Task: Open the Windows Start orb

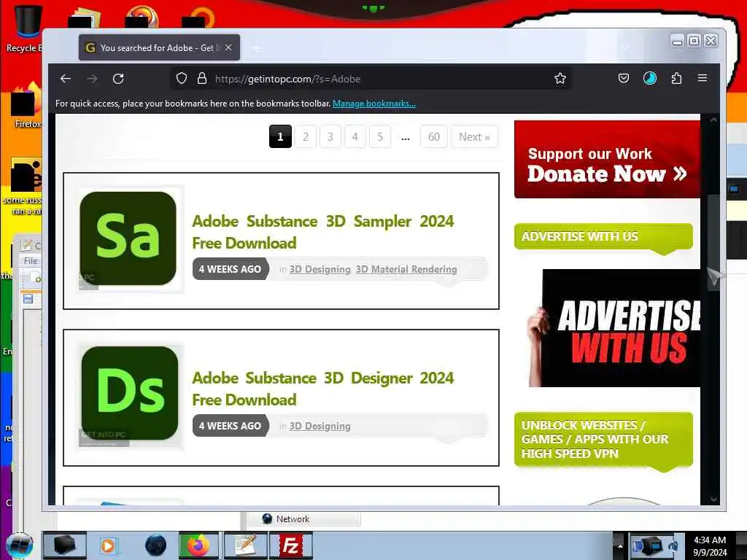Action: coord(20,545)
